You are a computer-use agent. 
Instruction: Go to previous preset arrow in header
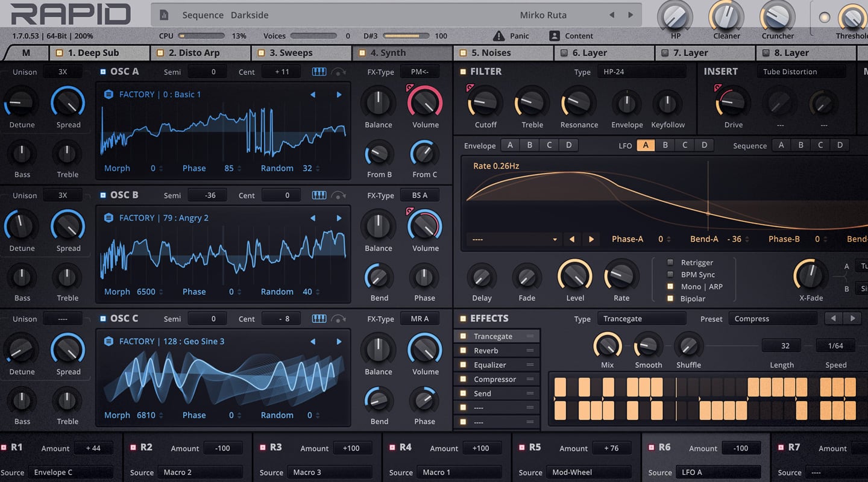[612, 15]
